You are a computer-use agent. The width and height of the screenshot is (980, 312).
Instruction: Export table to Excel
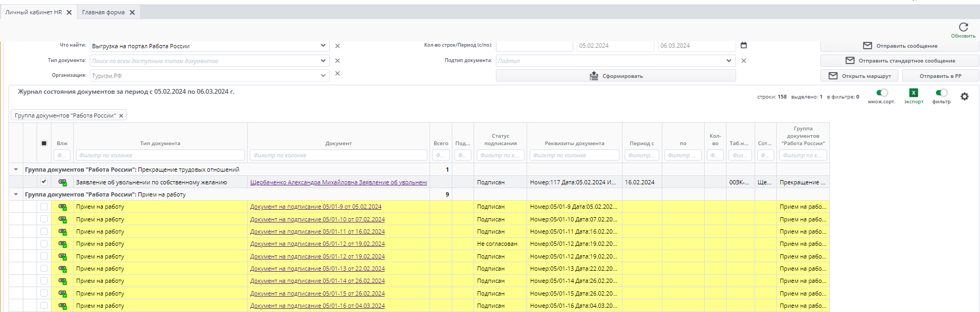pos(913,93)
